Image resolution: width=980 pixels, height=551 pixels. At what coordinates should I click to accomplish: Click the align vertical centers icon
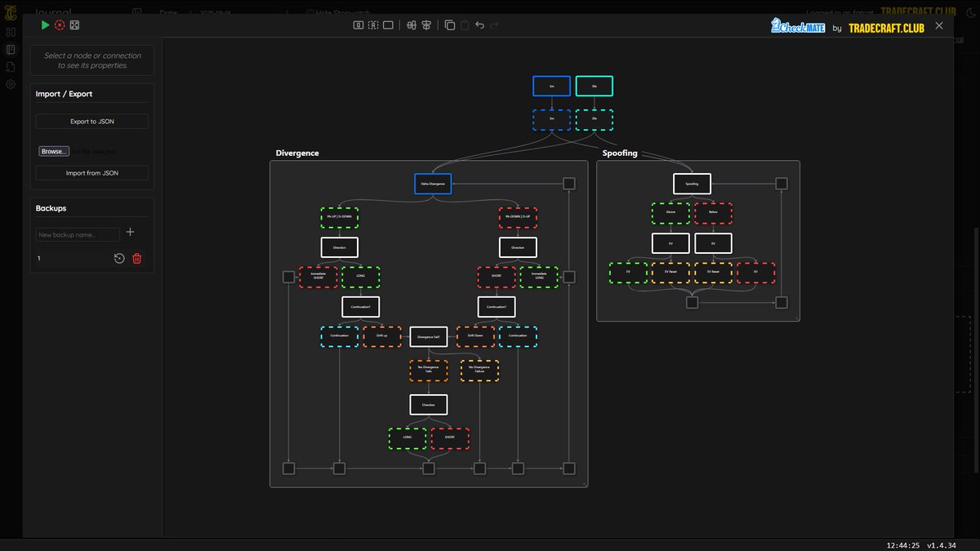pos(426,25)
